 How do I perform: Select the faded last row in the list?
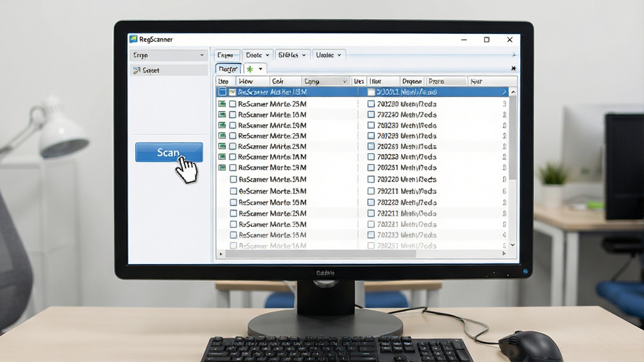tap(363, 246)
